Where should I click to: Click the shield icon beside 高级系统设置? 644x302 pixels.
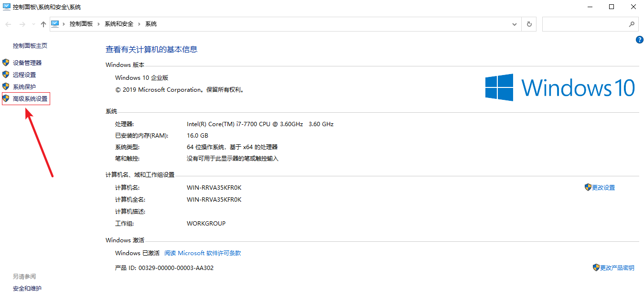[6, 98]
